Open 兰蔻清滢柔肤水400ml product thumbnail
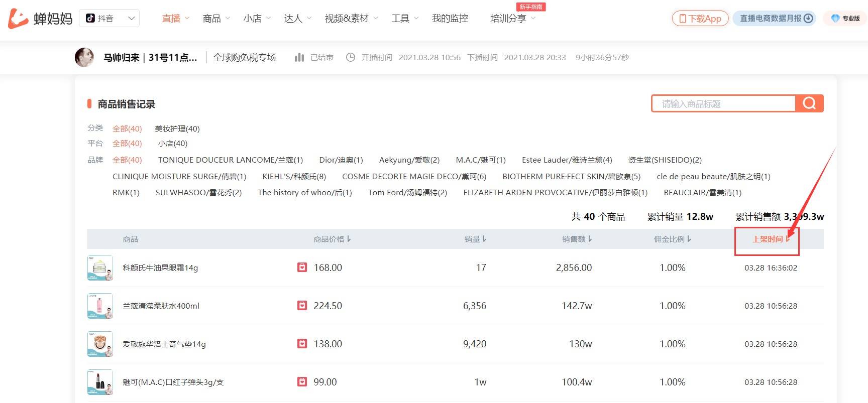Screen dimensions: 868x403 tap(100, 306)
